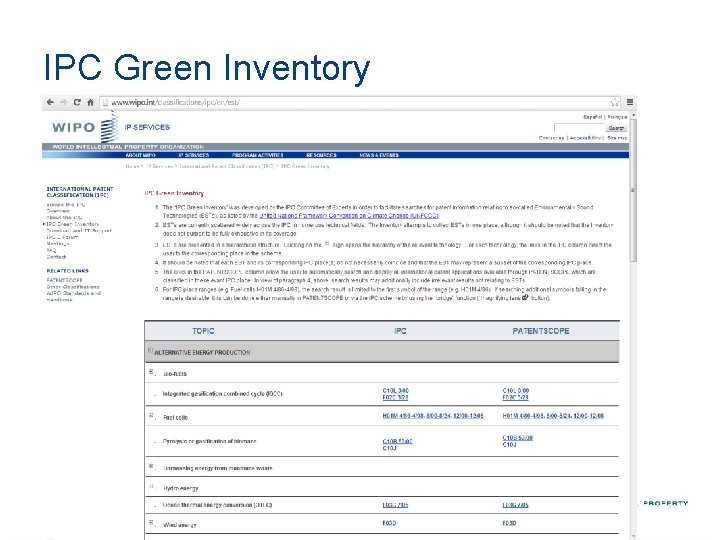Open IPC link H01M 4/86-4/98 for Fuel cells
720x540 pixels.
433,416
